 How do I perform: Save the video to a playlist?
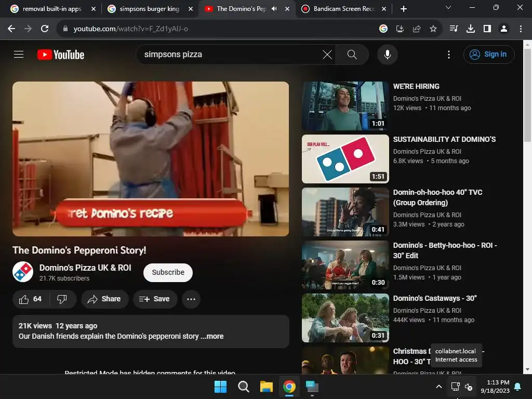click(x=155, y=299)
